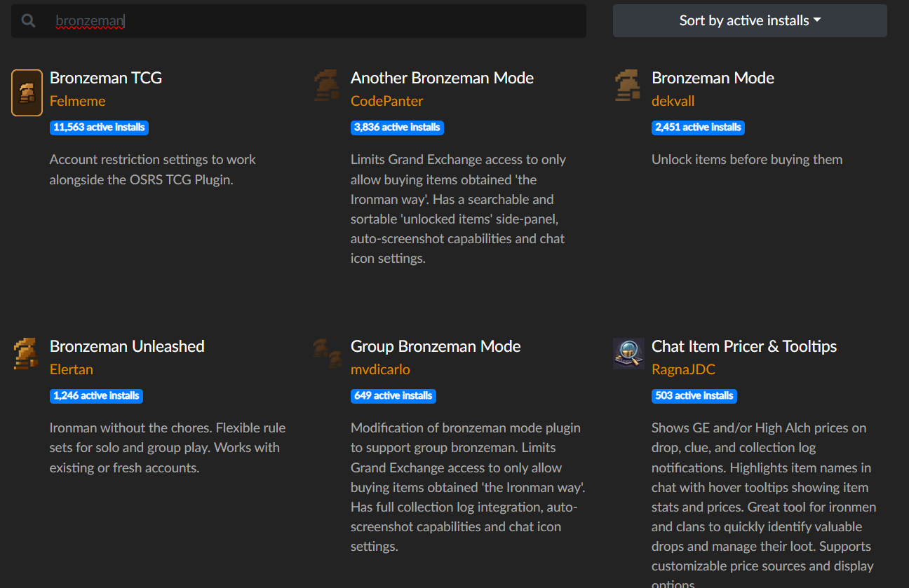909x588 pixels.
Task: Click the 649 active installs badge
Action: click(393, 396)
